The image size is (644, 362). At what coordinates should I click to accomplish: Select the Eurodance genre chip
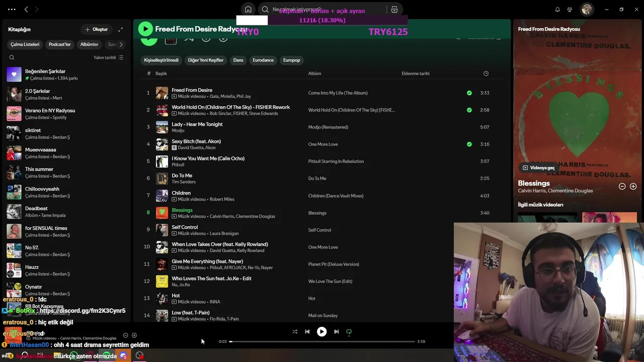coord(263,60)
